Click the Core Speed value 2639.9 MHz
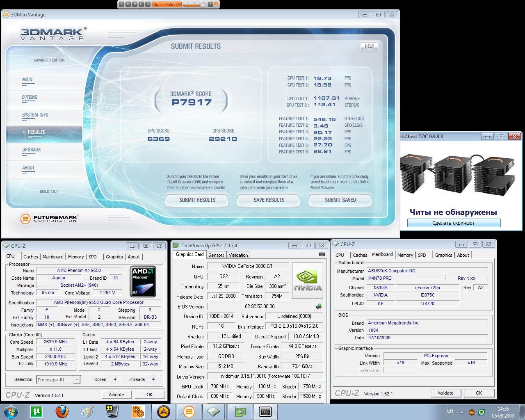Screen dimensions: 525x420 [x=56, y=342]
